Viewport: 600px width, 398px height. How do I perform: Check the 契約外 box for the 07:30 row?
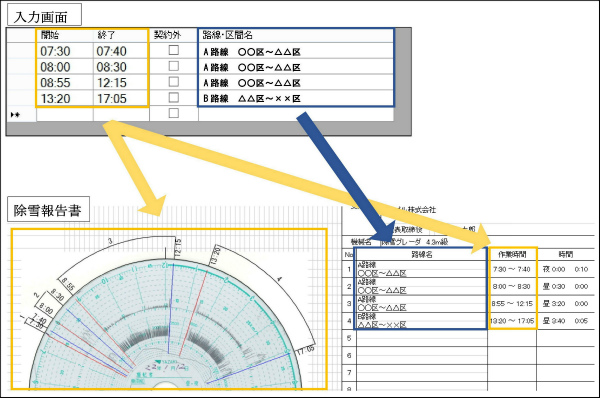click(x=174, y=50)
